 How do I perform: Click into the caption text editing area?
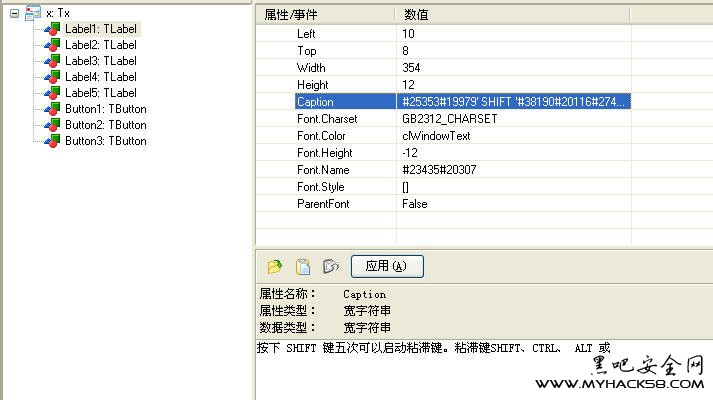click(480, 370)
